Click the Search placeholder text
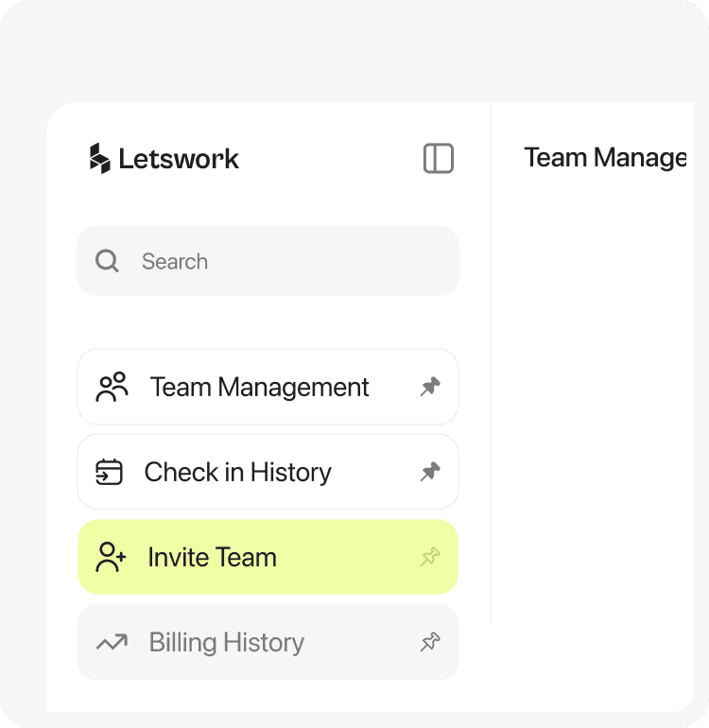 (175, 262)
